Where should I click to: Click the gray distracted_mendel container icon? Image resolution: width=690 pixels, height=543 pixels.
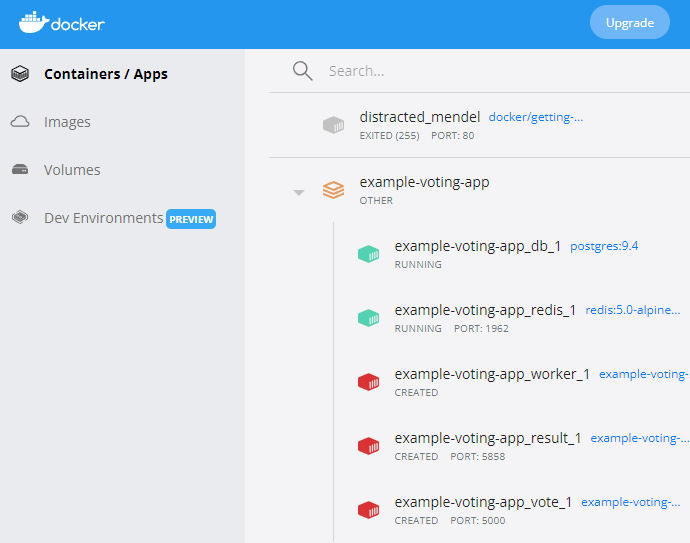(334, 125)
